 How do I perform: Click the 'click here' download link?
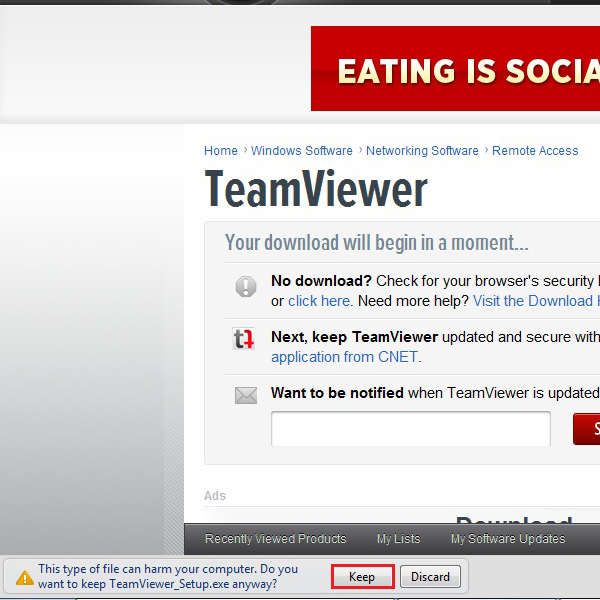(x=319, y=301)
